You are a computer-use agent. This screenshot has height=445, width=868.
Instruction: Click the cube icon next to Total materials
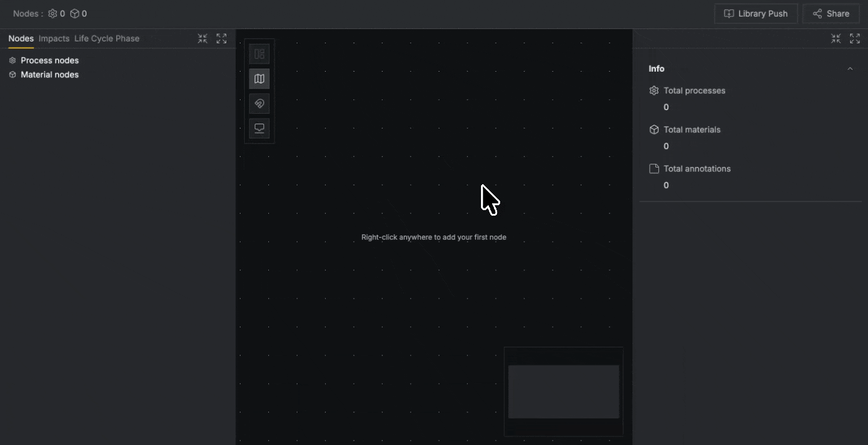pyautogui.click(x=654, y=130)
